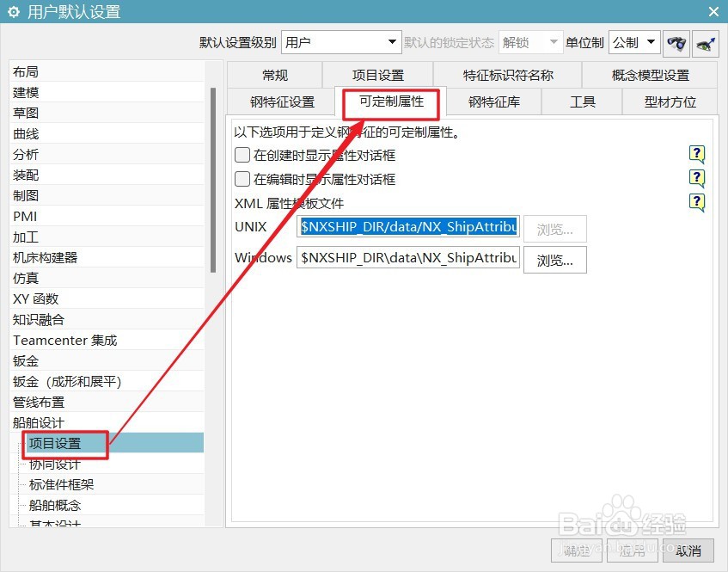728x572 pixels.
Task: Click the binoculars search defaults icon
Action: [x=676, y=43]
